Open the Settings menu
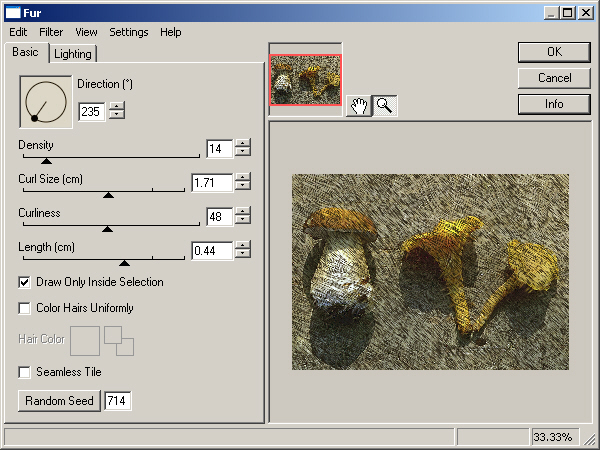600x450 pixels. 129,32
